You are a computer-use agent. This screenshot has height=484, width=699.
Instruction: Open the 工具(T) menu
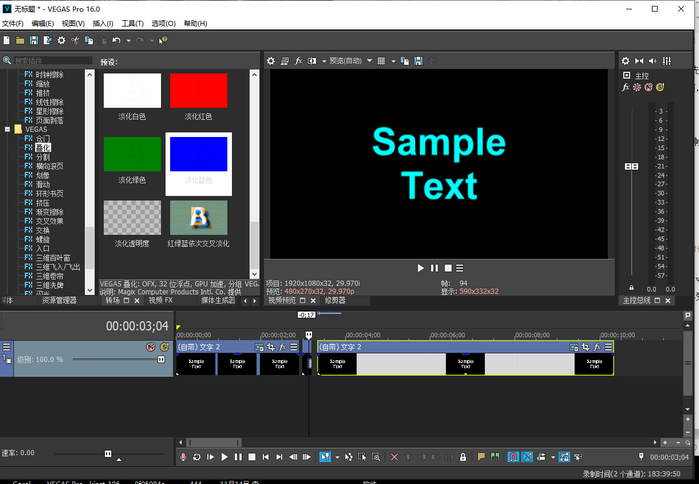(x=132, y=23)
